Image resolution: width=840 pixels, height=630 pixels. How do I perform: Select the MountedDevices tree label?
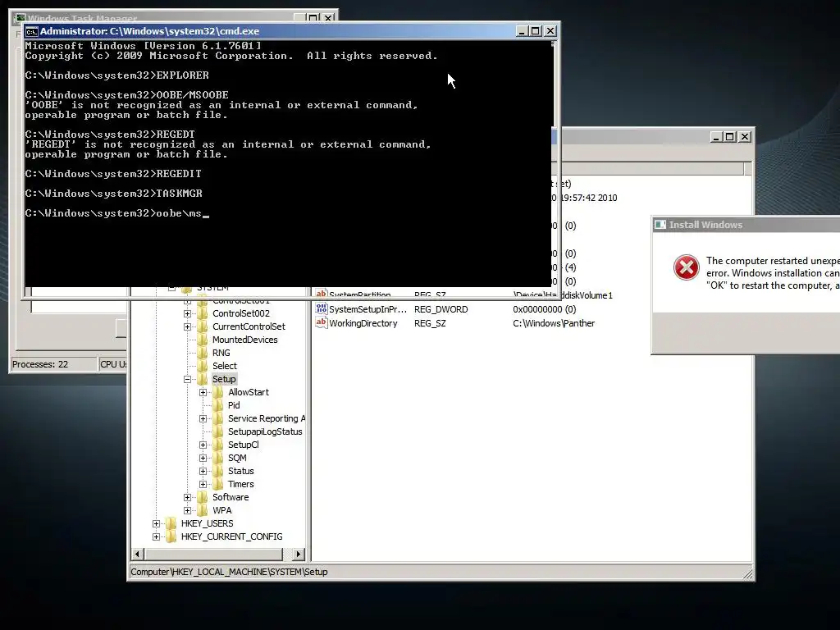pos(244,340)
